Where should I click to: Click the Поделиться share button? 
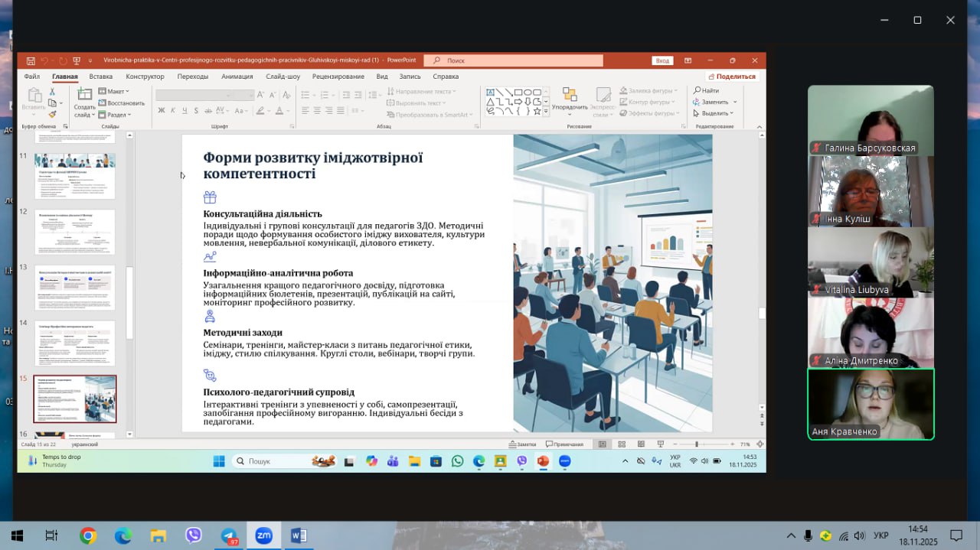pos(731,76)
